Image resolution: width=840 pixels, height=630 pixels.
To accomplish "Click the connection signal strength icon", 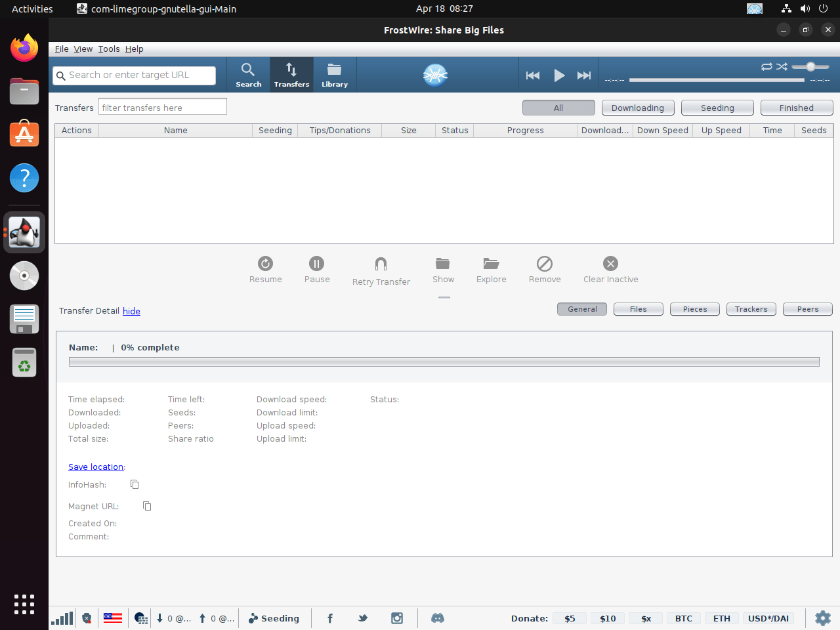I will click(x=62, y=618).
